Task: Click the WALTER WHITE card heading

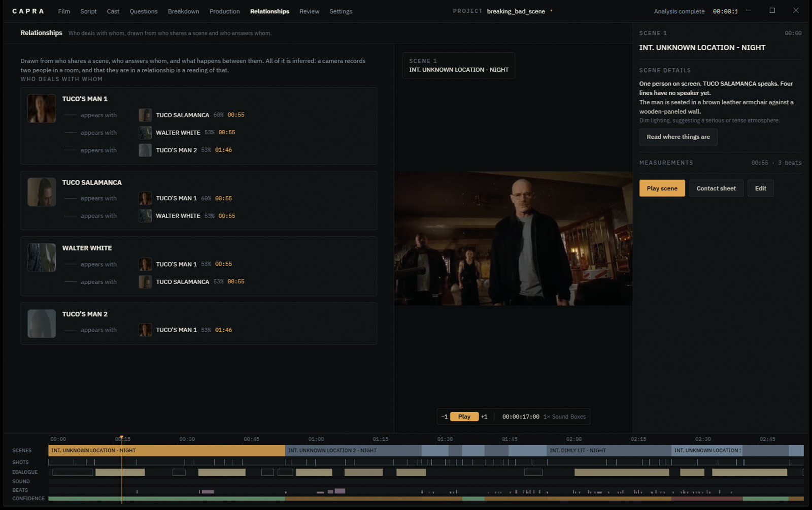Action: click(87, 248)
